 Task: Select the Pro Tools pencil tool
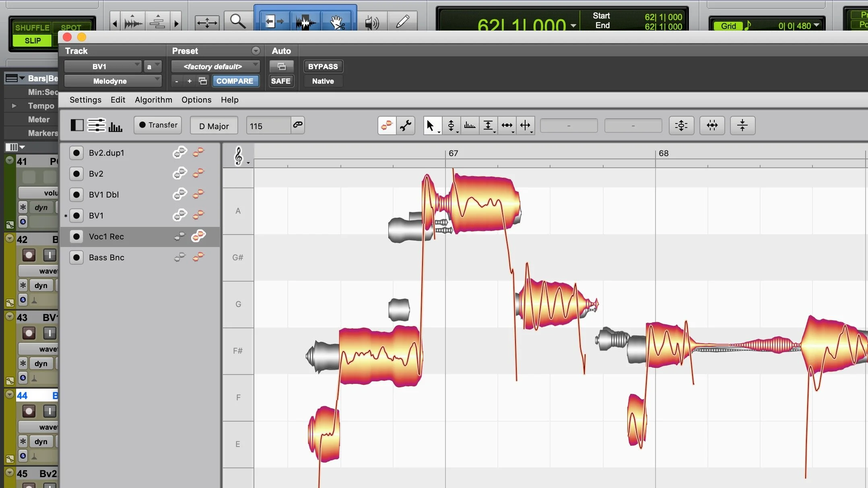[402, 22]
